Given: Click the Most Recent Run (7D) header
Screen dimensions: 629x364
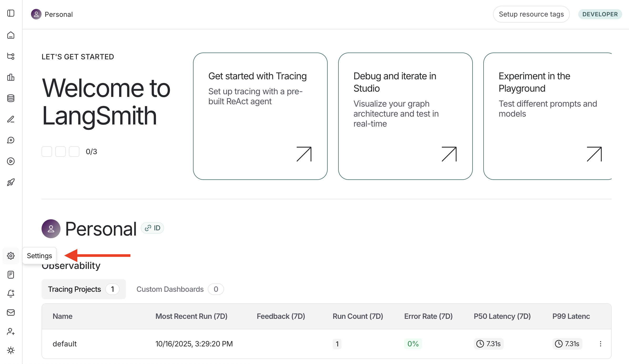Looking at the screenshot, I should point(191,316).
